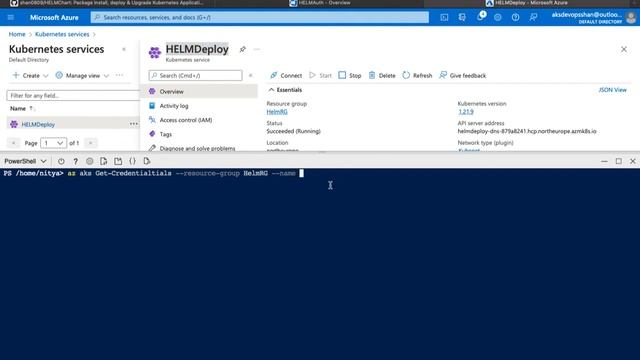Open the page number dropdown

coord(53,143)
